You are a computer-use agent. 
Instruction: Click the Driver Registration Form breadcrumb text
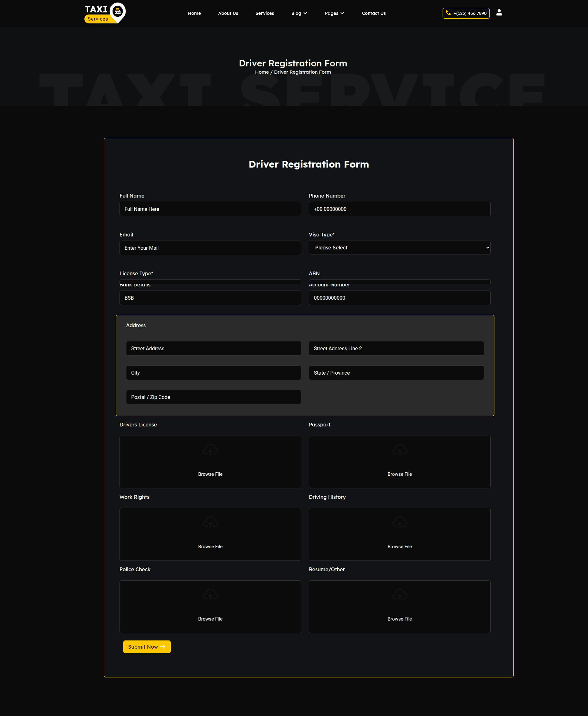(303, 72)
